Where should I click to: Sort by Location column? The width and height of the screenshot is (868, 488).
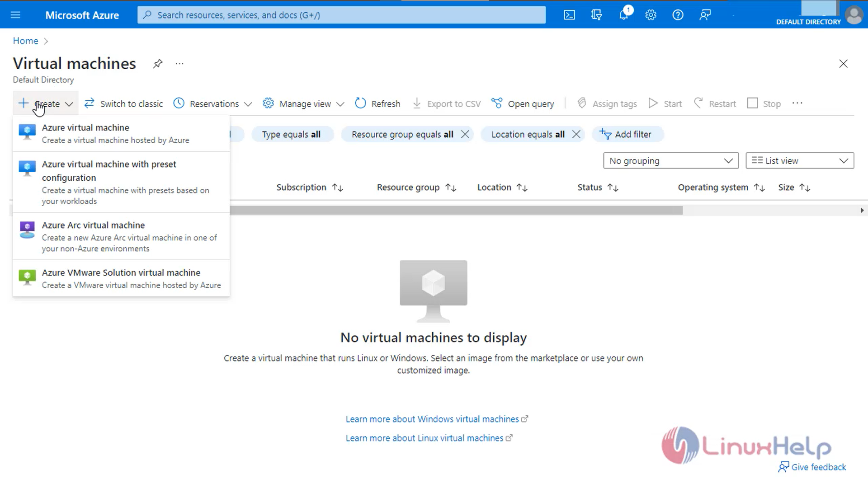502,187
